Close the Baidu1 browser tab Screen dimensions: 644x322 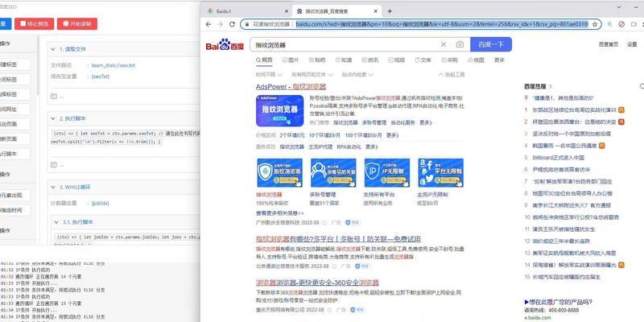point(287,11)
